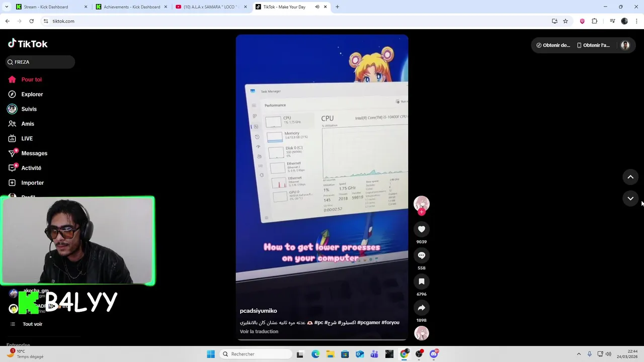Open Messages inbox

34,153
